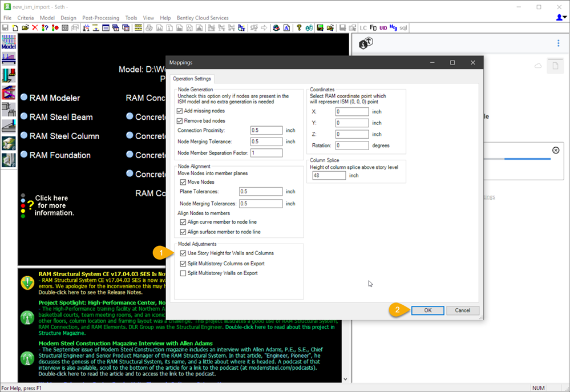Screen dimensions: 570x392
Task: Click the blue letter A toolbar icon
Action: [286, 27]
